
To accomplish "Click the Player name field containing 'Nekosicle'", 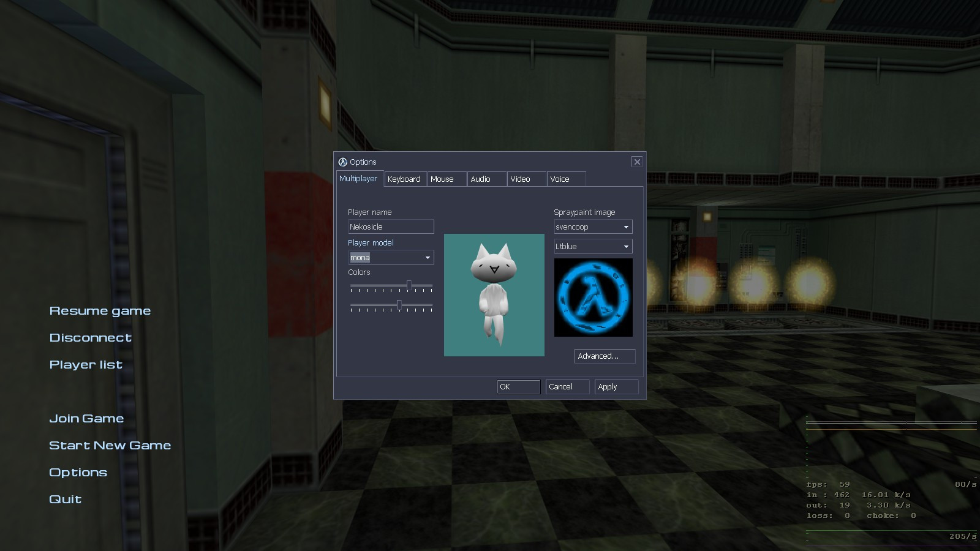I will click(391, 227).
